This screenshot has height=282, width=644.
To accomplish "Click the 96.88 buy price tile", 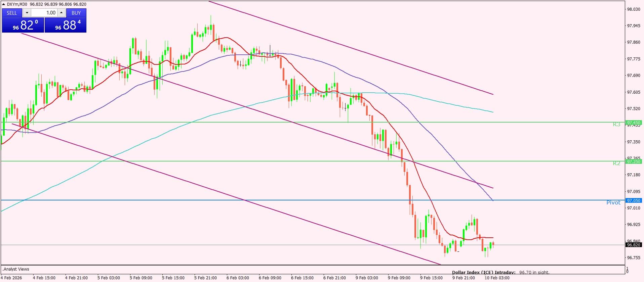I will pyautogui.click(x=66, y=25).
